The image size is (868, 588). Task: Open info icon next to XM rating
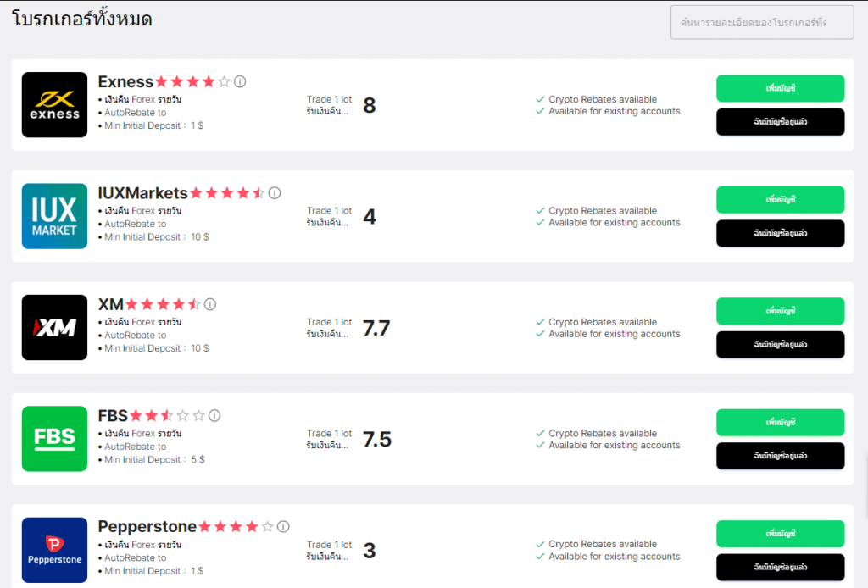click(x=210, y=304)
